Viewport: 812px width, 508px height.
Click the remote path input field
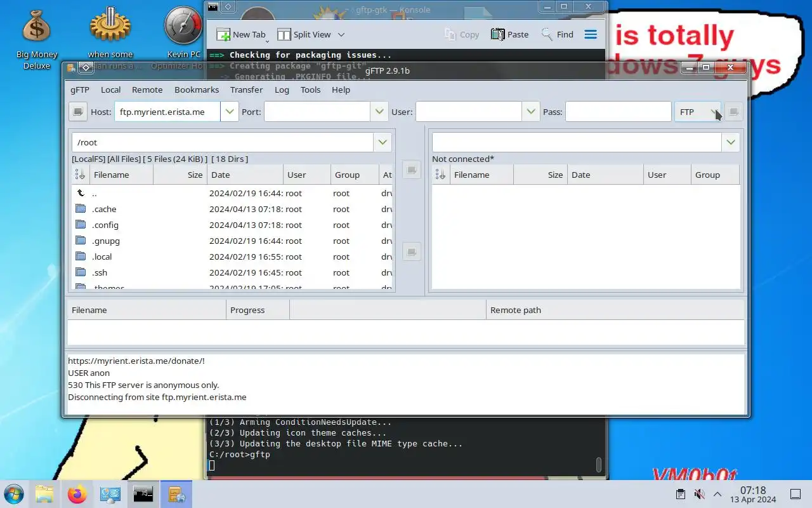577,142
